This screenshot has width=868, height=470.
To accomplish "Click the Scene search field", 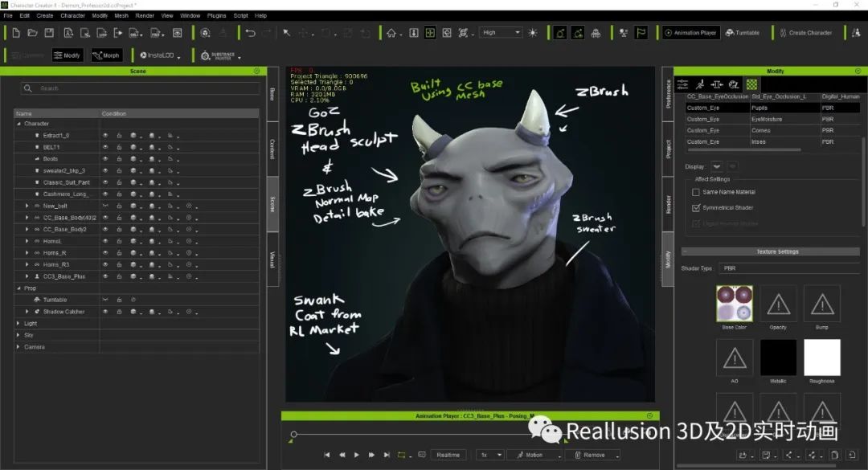I will coord(140,88).
